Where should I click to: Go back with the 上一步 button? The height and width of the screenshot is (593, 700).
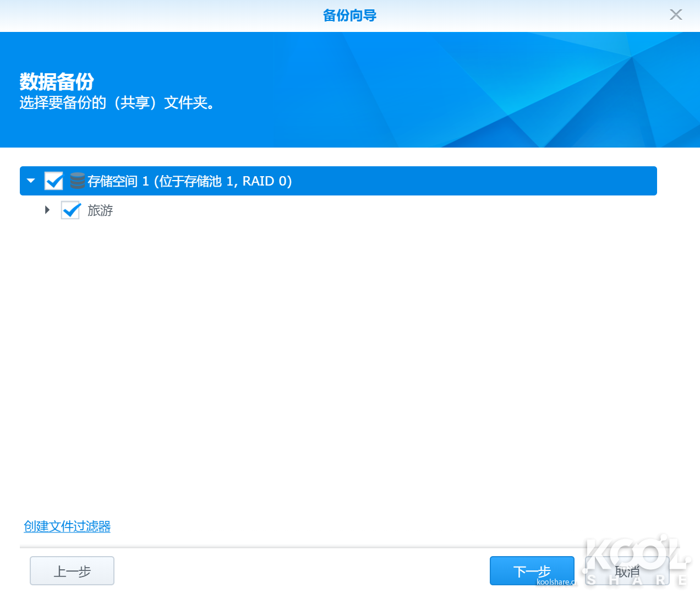[x=72, y=571]
